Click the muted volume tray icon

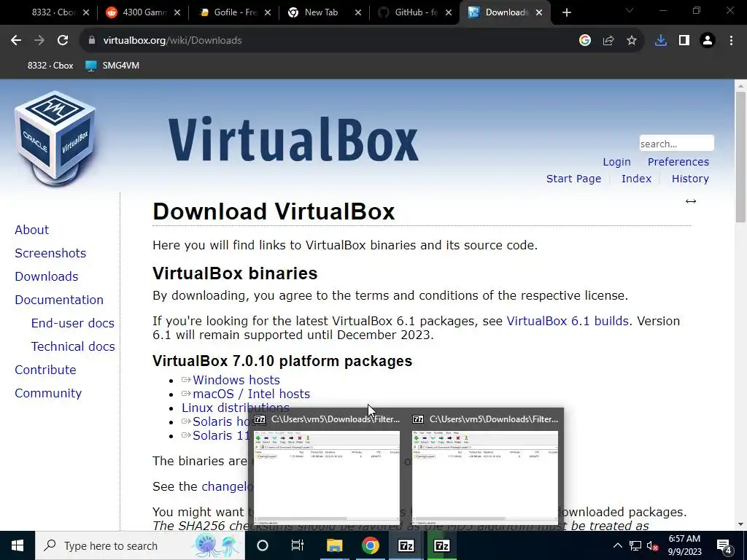pos(653,545)
